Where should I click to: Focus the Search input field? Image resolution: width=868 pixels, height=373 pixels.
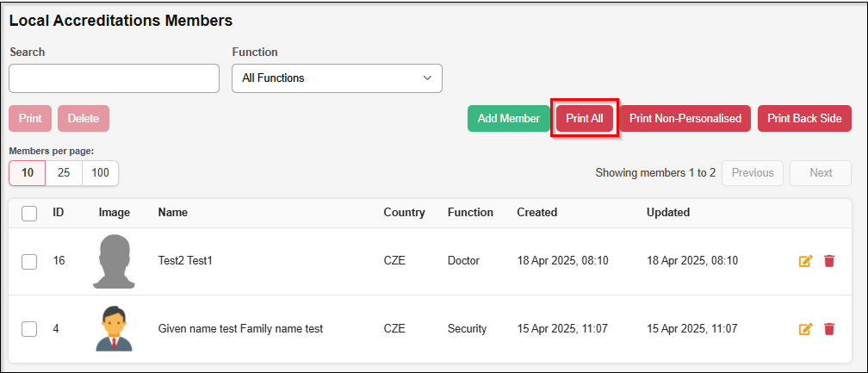[114, 78]
